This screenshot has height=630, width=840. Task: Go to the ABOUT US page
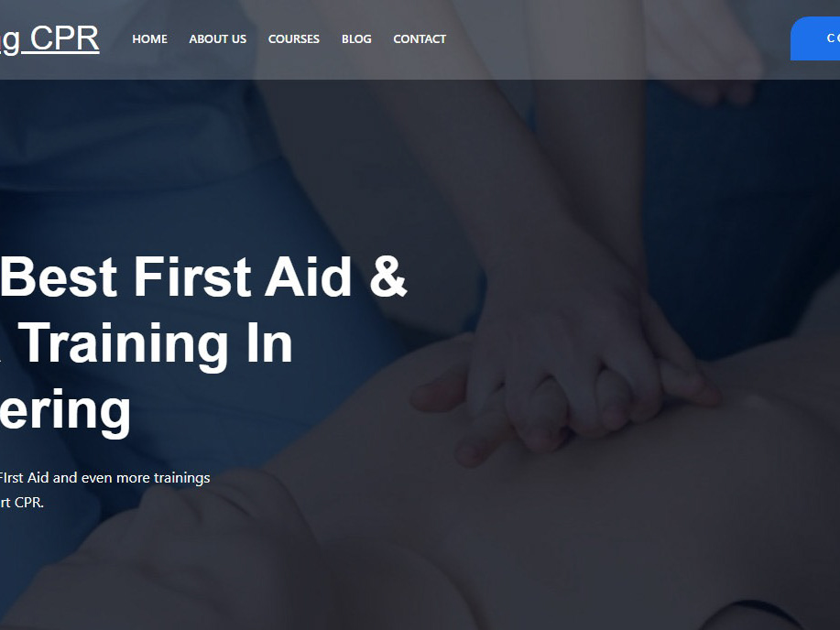tap(217, 39)
